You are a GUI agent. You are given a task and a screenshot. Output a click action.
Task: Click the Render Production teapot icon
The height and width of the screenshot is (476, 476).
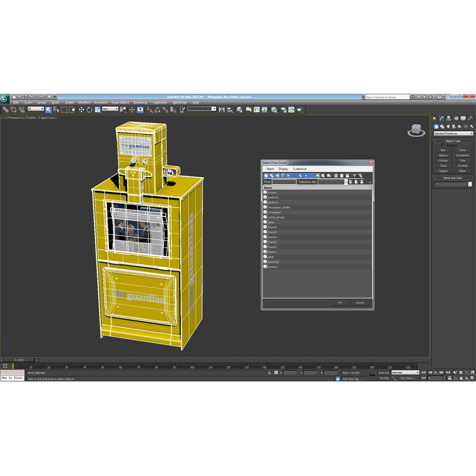point(299,110)
